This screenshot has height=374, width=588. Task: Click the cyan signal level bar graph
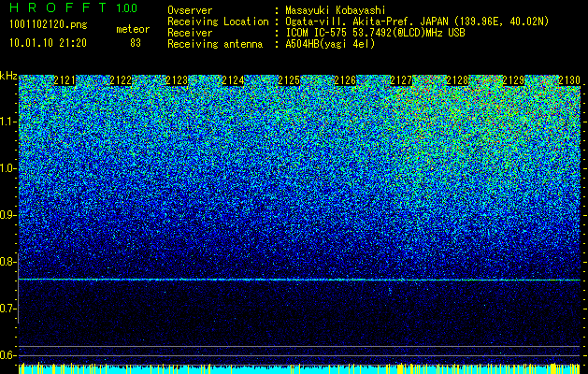pos(299,368)
